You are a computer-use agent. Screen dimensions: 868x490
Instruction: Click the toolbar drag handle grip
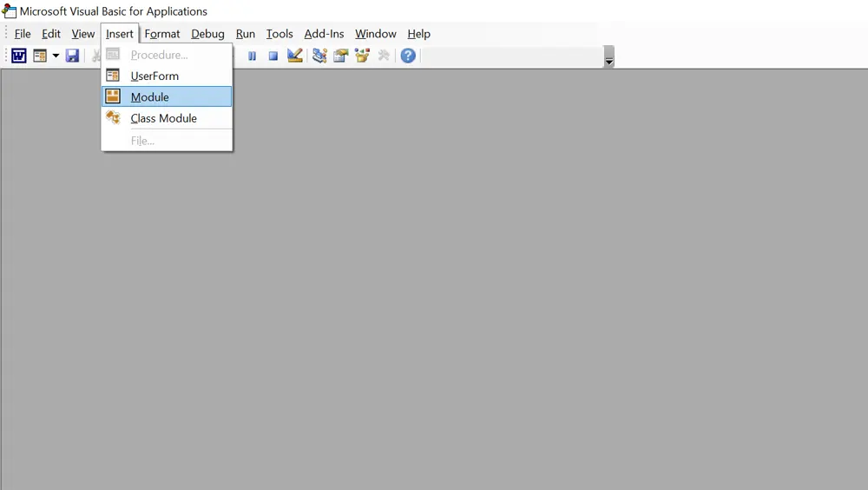(6, 56)
